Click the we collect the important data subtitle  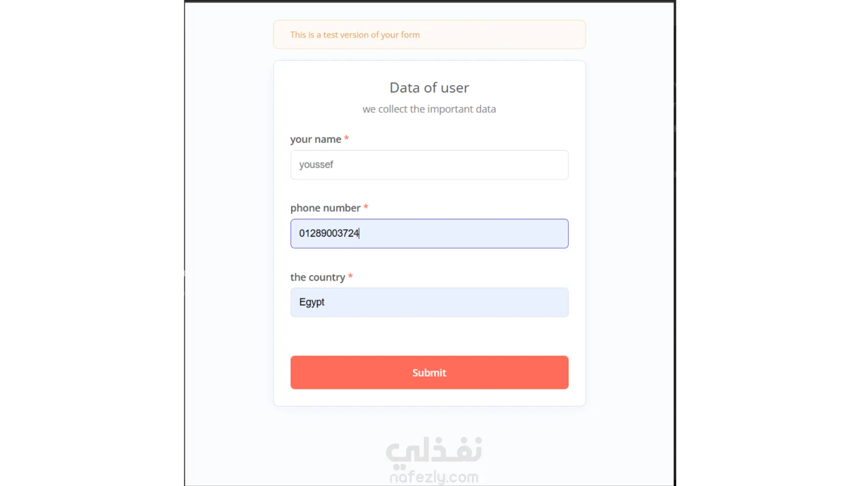pos(429,109)
